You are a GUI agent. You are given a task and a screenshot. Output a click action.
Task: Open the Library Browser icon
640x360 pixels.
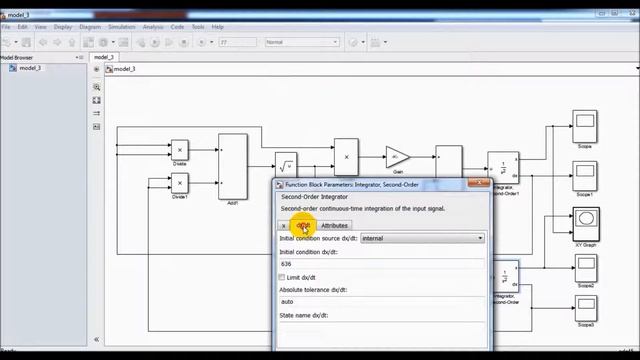[x=88, y=42]
